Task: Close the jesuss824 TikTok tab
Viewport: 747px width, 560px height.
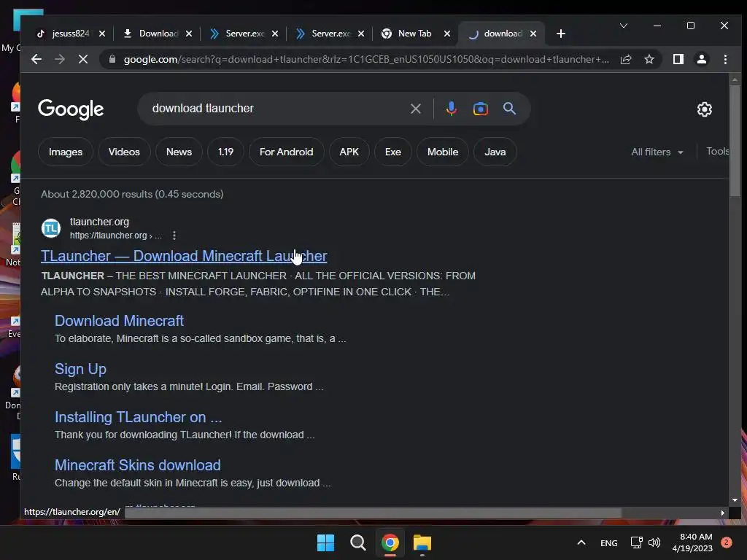Action: 102,34
